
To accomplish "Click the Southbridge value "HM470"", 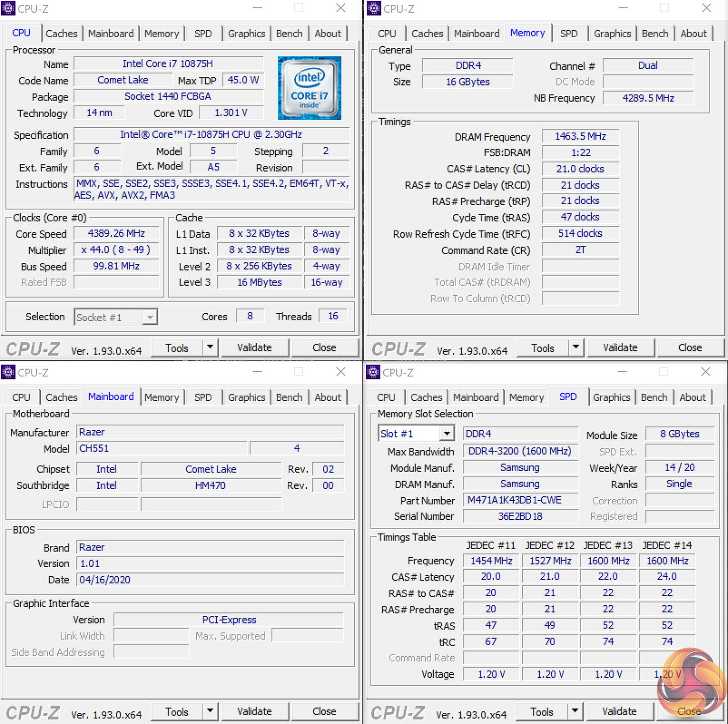I will 211,485.
